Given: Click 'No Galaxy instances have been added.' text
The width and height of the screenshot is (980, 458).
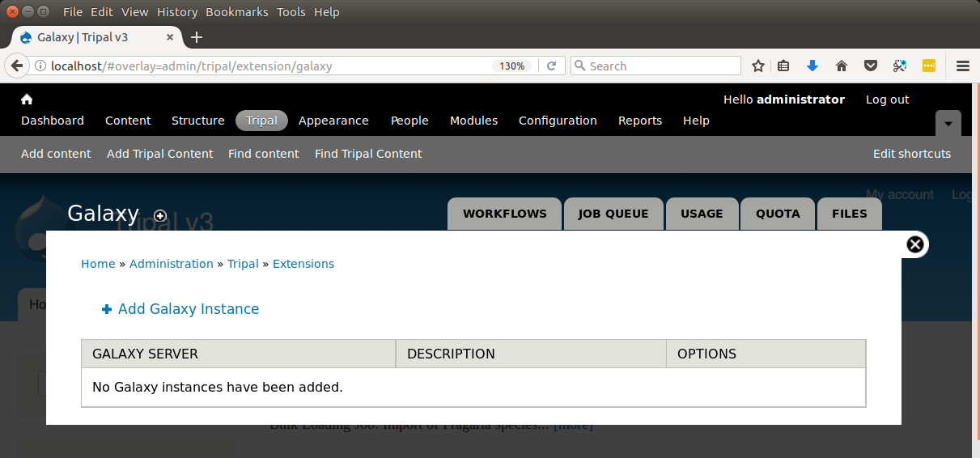Looking at the screenshot, I should [218, 387].
